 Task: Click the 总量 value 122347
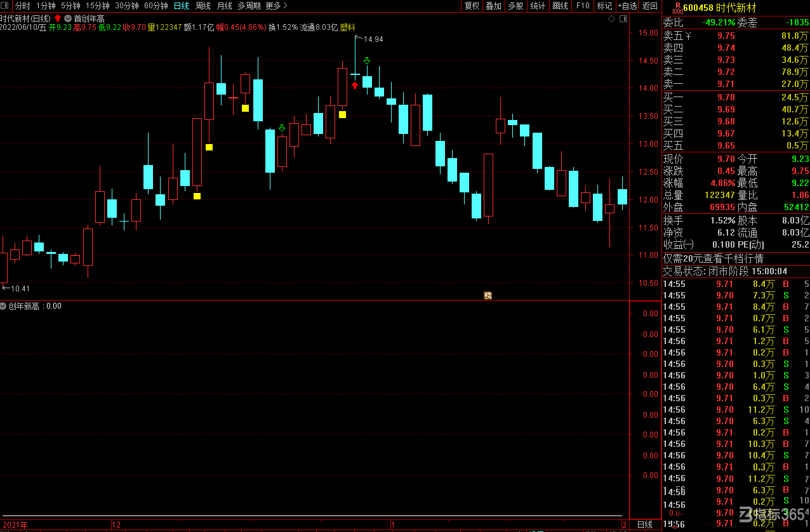tap(720, 195)
